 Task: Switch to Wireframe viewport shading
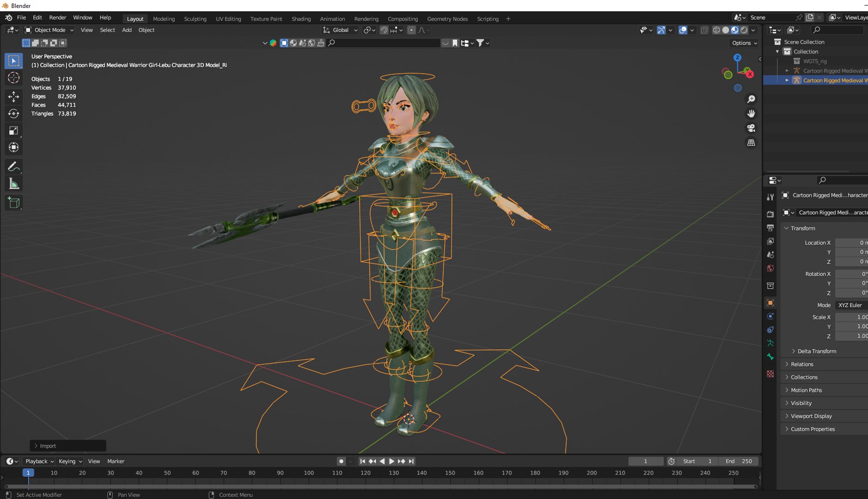tap(716, 30)
